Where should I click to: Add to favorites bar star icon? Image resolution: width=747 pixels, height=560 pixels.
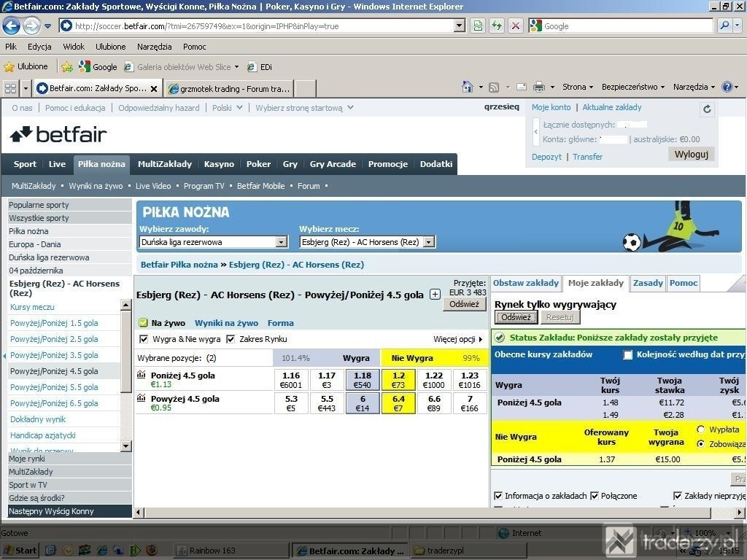[x=67, y=67]
